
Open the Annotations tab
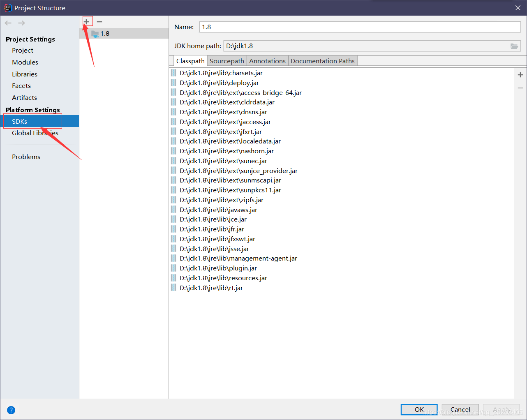pos(267,61)
